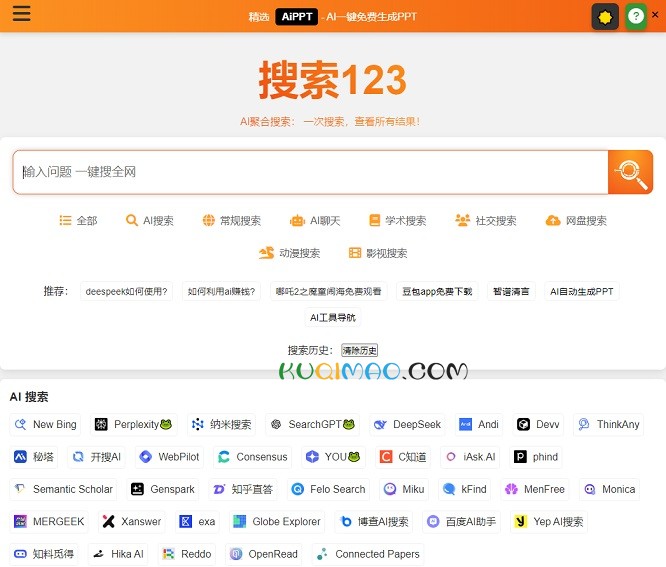
Task: Open the 学术搜索 tab
Action: [397, 220]
